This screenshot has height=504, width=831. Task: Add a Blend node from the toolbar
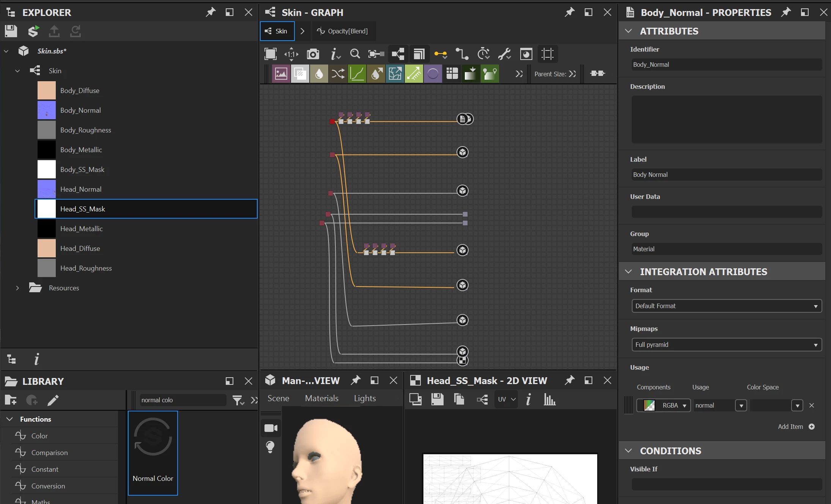click(300, 74)
